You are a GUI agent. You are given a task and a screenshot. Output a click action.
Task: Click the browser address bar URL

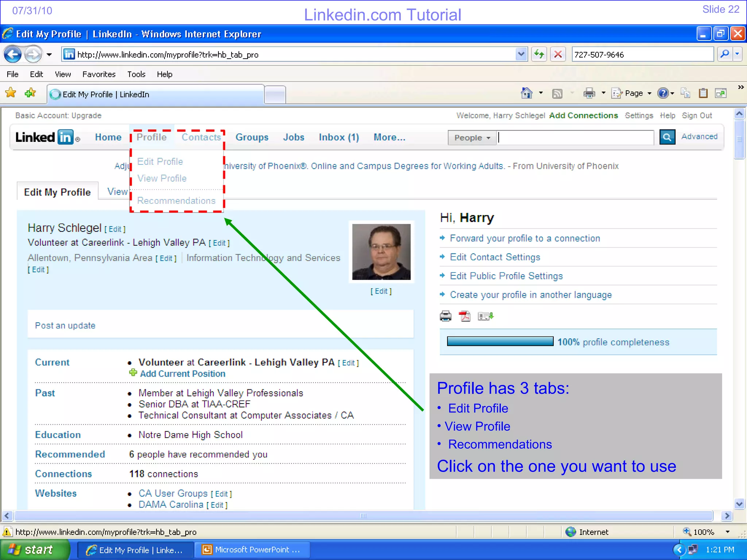click(288, 55)
